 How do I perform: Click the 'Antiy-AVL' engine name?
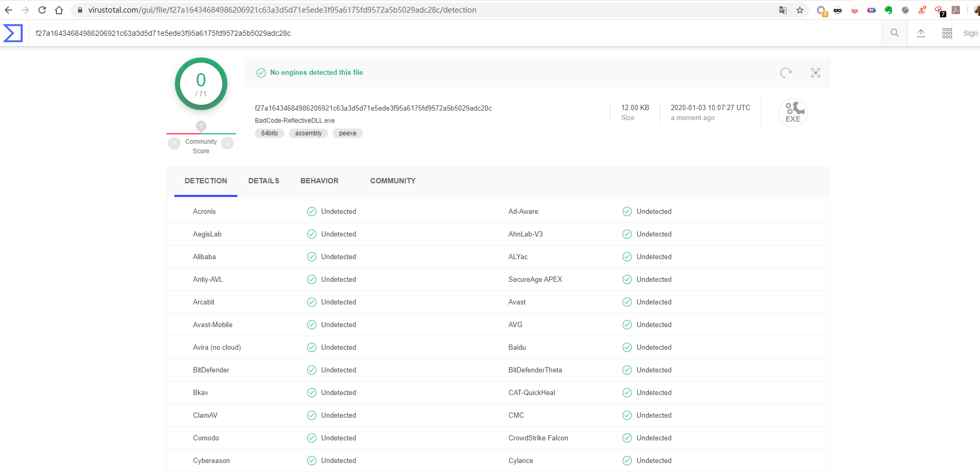pos(208,279)
